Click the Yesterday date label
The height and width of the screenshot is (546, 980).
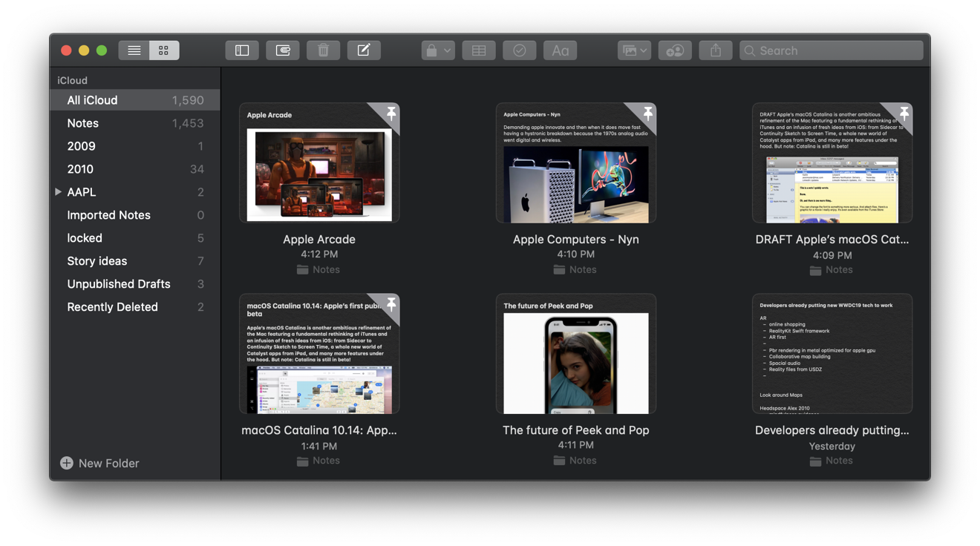point(832,446)
